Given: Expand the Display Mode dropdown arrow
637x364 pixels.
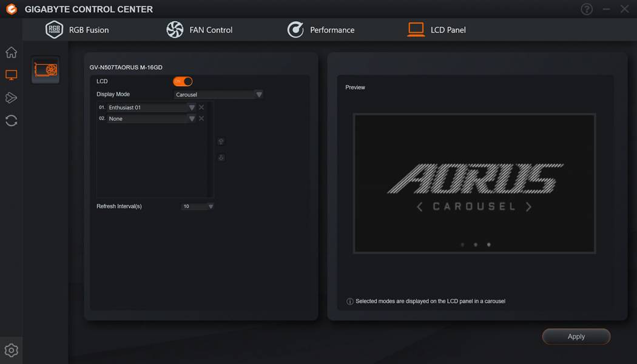Looking at the screenshot, I should [259, 95].
